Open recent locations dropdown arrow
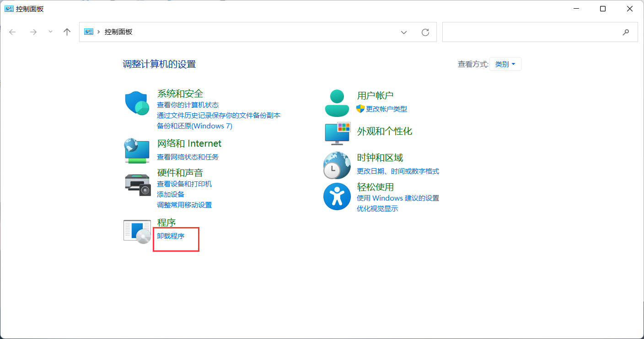644x339 pixels. [x=50, y=32]
